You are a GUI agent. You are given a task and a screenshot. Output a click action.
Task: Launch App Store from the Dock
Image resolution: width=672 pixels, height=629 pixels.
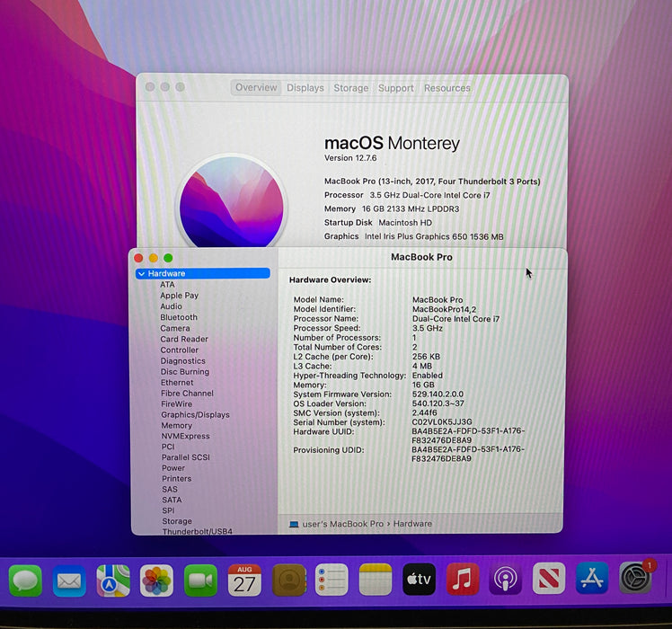592,579
